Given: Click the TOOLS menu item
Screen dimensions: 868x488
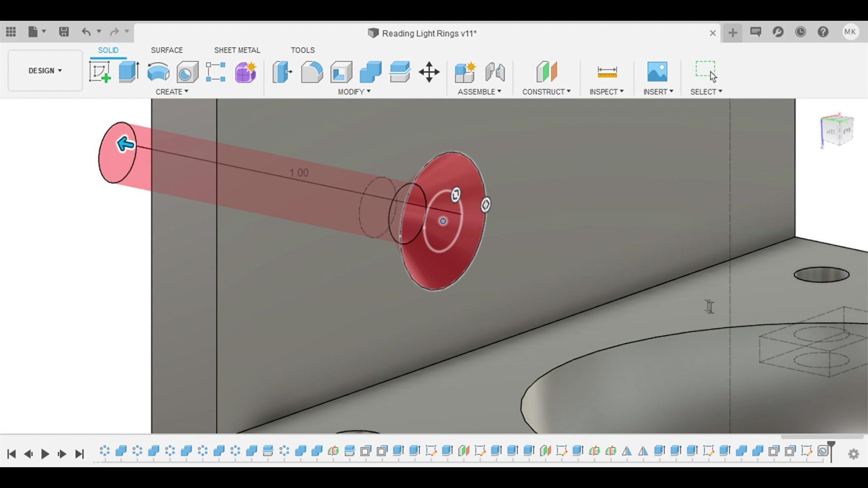Looking at the screenshot, I should point(303,49).
